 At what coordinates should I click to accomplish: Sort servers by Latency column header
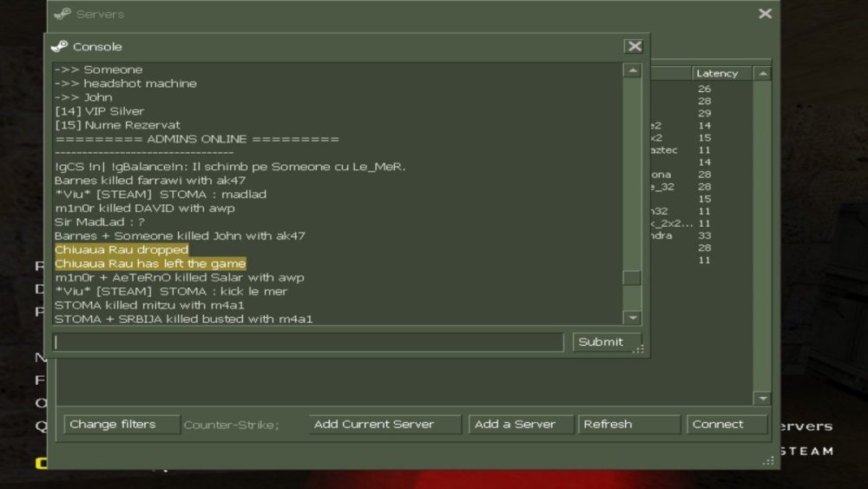tap(722, 73)
